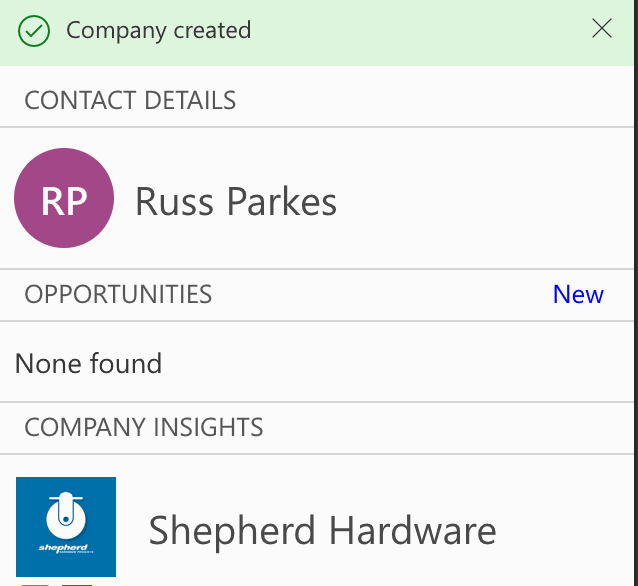The width and height of the screenshot is (638, 586).
Task: Click the caster wheel graphic in logo
Action: (x=66, y=515)
